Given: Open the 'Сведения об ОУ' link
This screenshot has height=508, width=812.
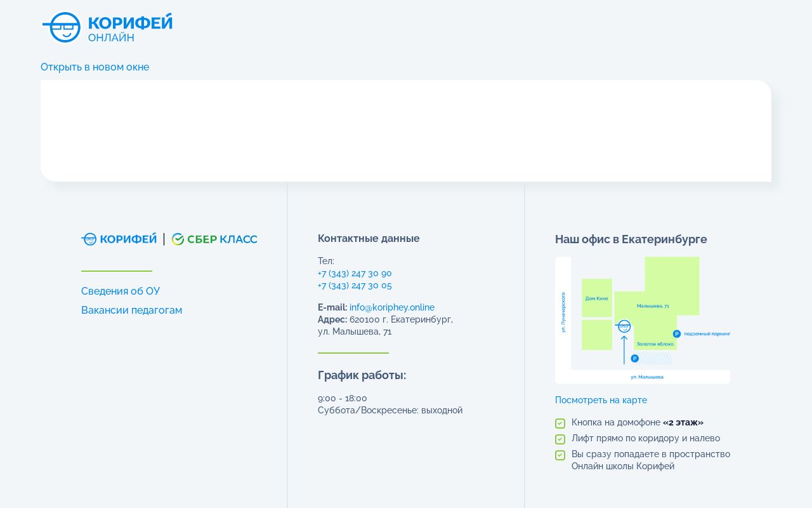Looking at the screenshot, I should [121, 291].
